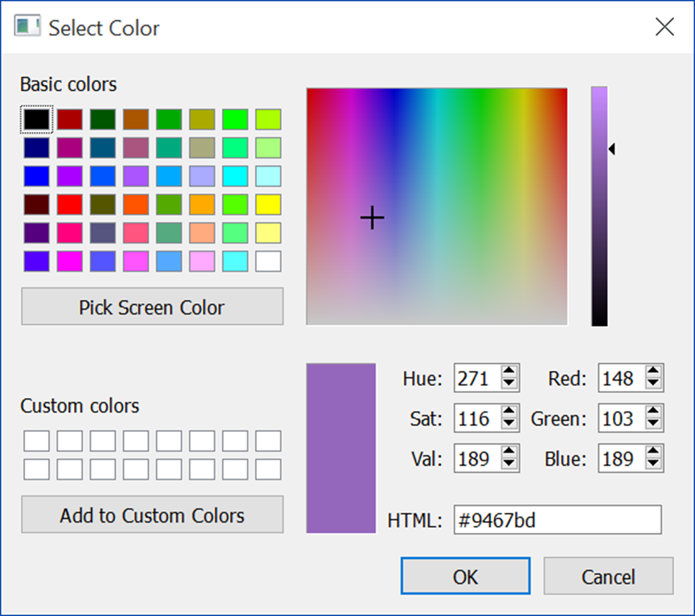Select the black basic color swatch
Image resolution: width=695 pixels, height=616 pixels.
(36, 118)
